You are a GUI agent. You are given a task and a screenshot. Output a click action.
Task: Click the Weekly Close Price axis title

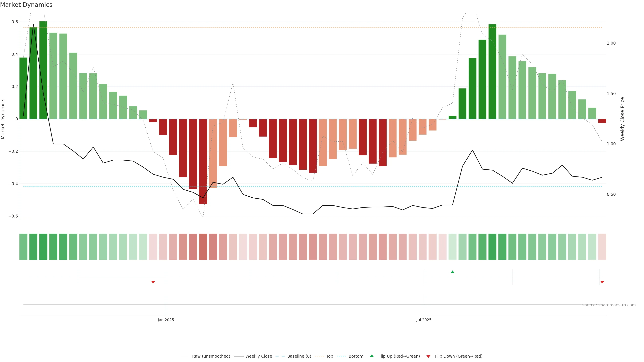[x=622, y=119]
